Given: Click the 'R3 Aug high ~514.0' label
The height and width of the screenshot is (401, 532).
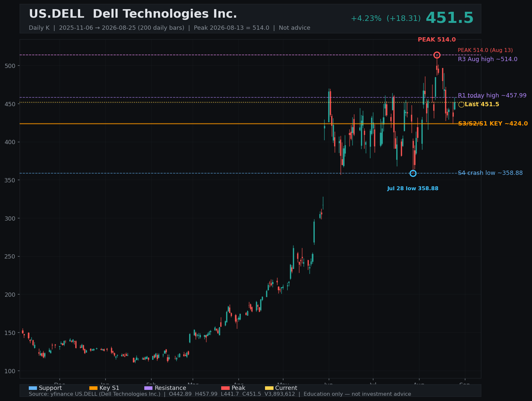Looking at the screenshot, I should point(488,59).
